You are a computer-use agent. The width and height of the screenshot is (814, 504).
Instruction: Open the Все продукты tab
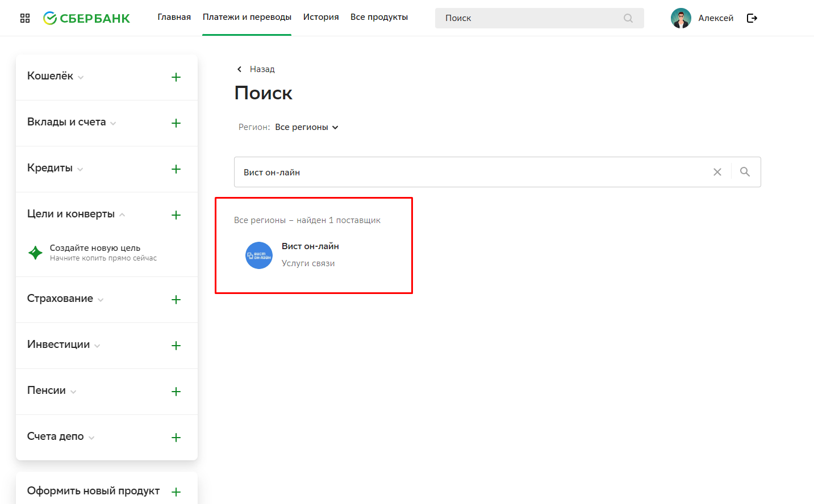[x=379, y=17]
